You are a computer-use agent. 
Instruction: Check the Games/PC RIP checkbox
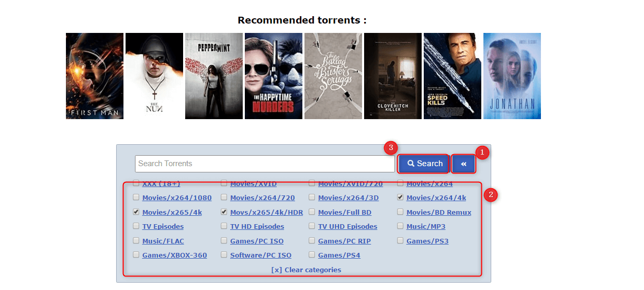tap(312, 241)
